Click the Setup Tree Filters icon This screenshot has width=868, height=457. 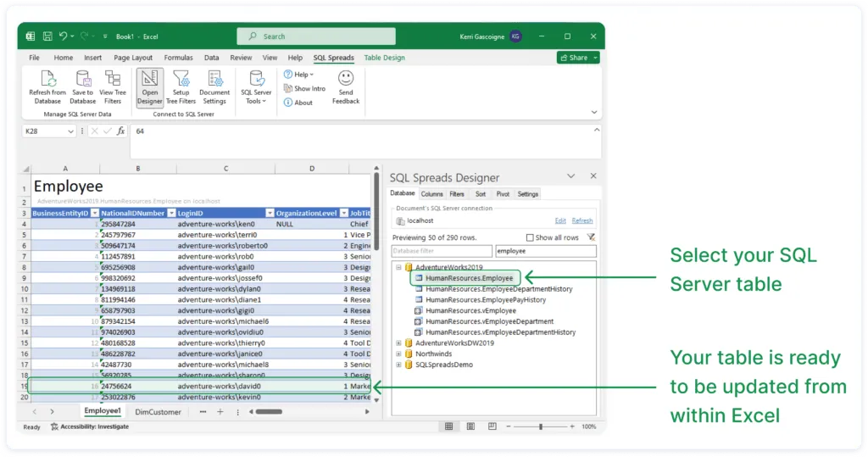(x=181, y=79)
